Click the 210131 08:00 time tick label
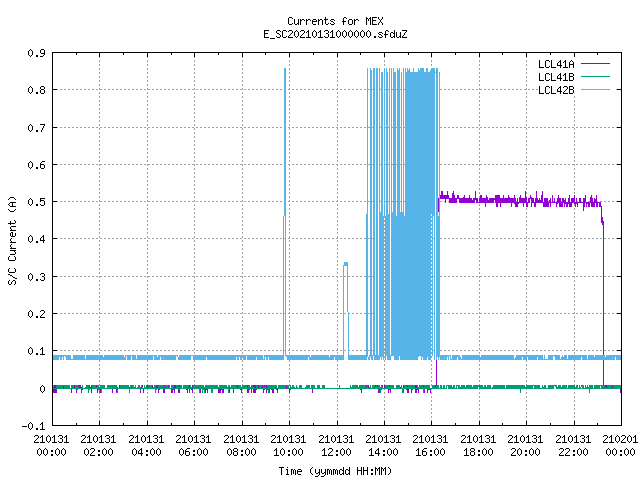The image size is (640, 480). [x=241, y=446]
